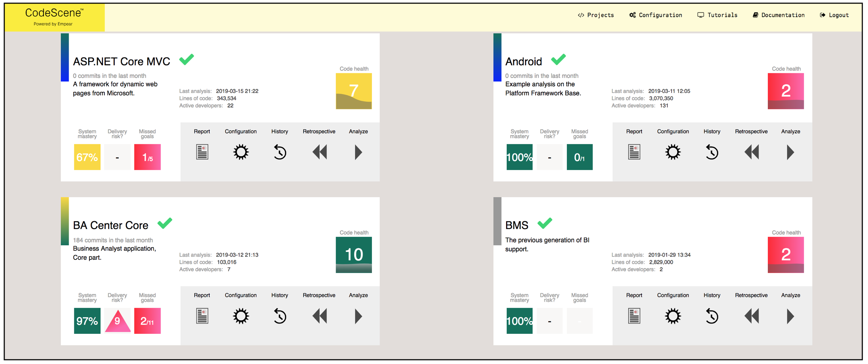Screen dimensions: 868x364
Task: Open BA Center Core Configuration gear
Action: point(241,316)
